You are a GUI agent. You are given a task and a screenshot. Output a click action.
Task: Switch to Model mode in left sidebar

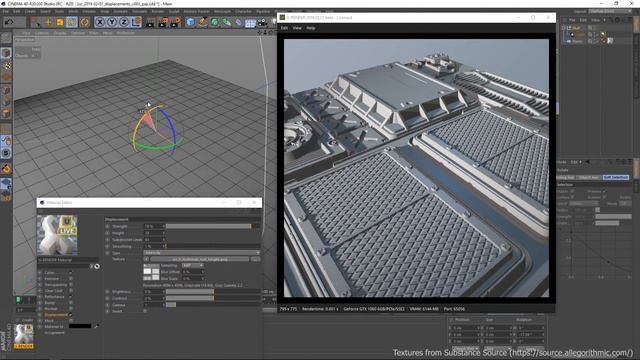tap(6, 53)
